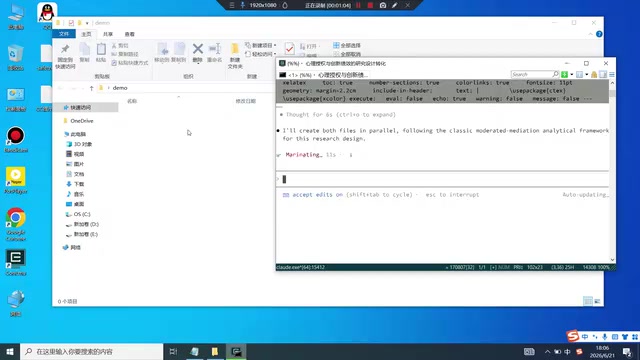Click Paste shortcut in Explorer ribbon
The image size is (640, 360).
[x=130, y=63]
